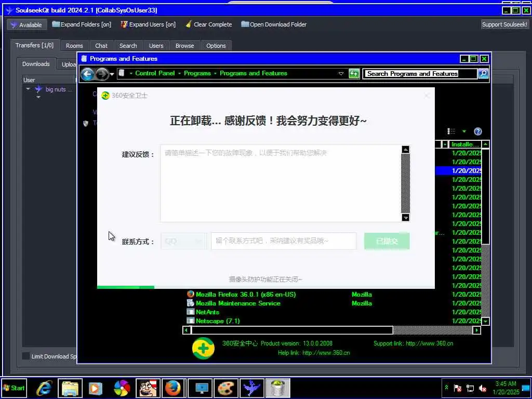The height and width of the screenshot is (399, 532).
Task: Close the 360 uninstall feedback dialog
Action: pos(427,96)
